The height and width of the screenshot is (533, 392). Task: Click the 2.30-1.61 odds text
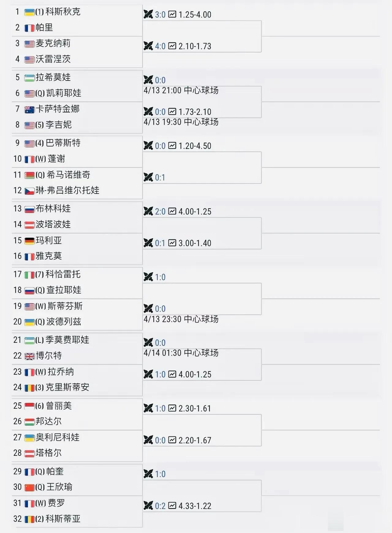195,408
